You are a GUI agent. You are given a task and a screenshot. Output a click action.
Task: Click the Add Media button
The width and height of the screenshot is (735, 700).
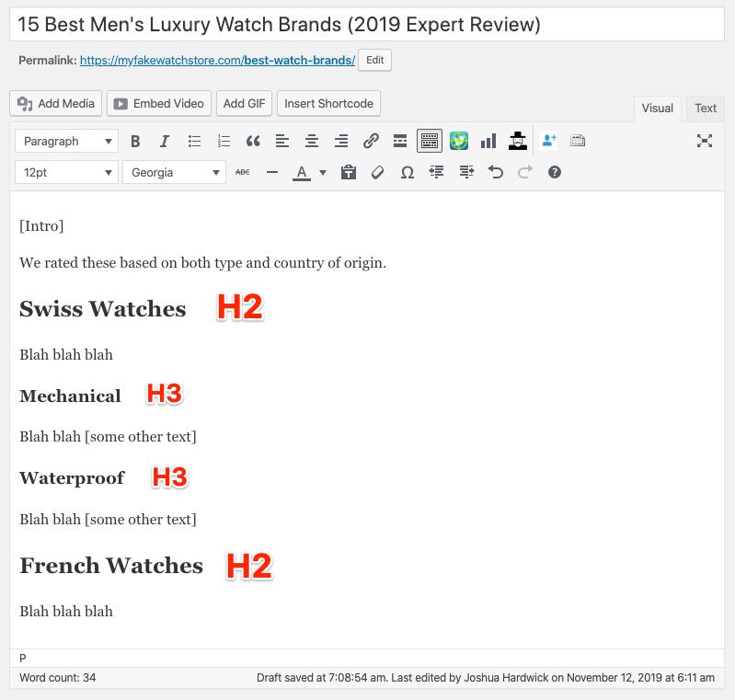(56, 104)
